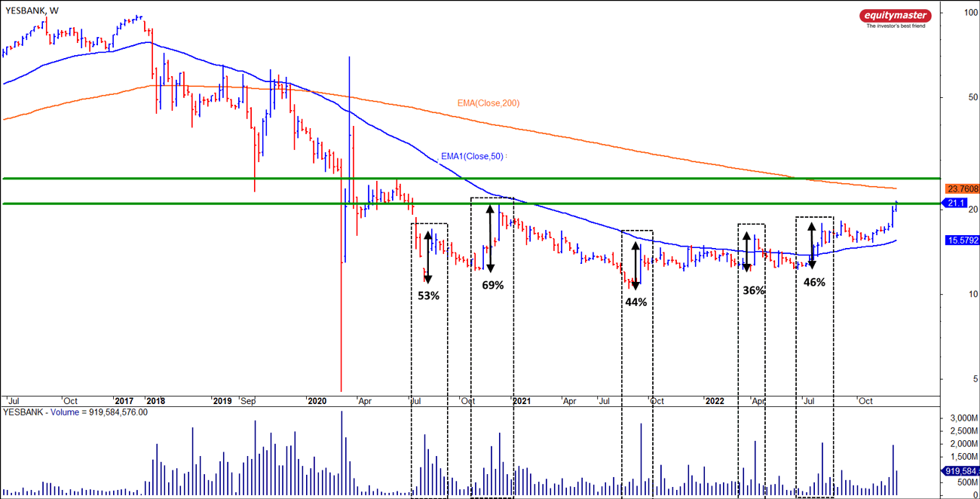The image size is (980, 499).
Task: Click the double-headed arrow above the 36% label
Action: pos(747,252)
